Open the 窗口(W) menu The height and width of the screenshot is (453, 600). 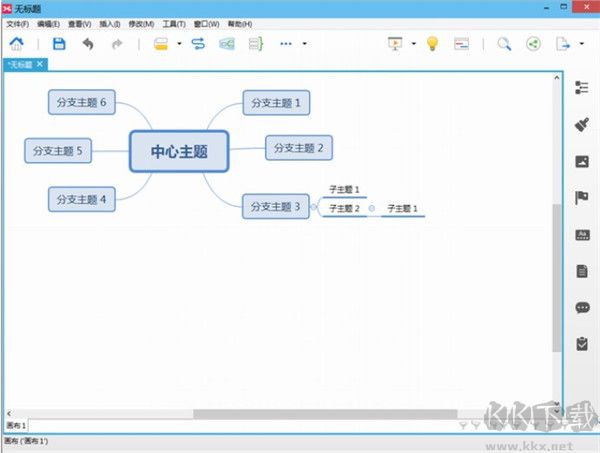pyautogui.click(x=207, y=24)
